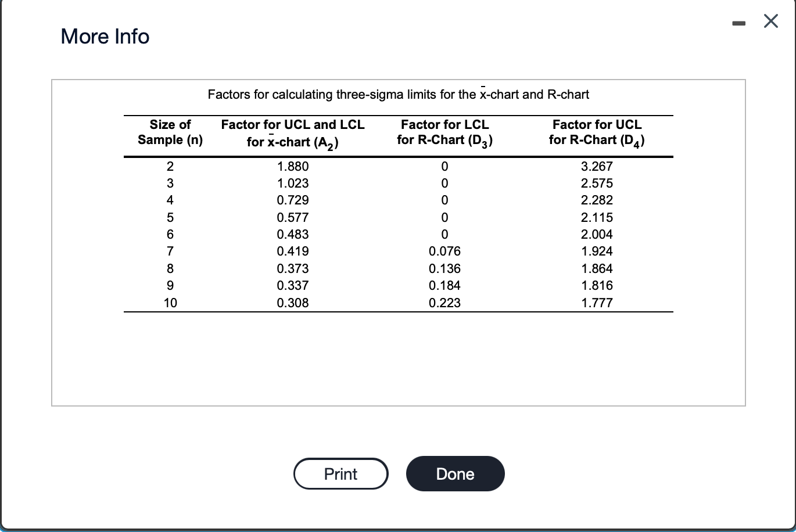Click the Done button
796x532 pixels.
point(455,473)
